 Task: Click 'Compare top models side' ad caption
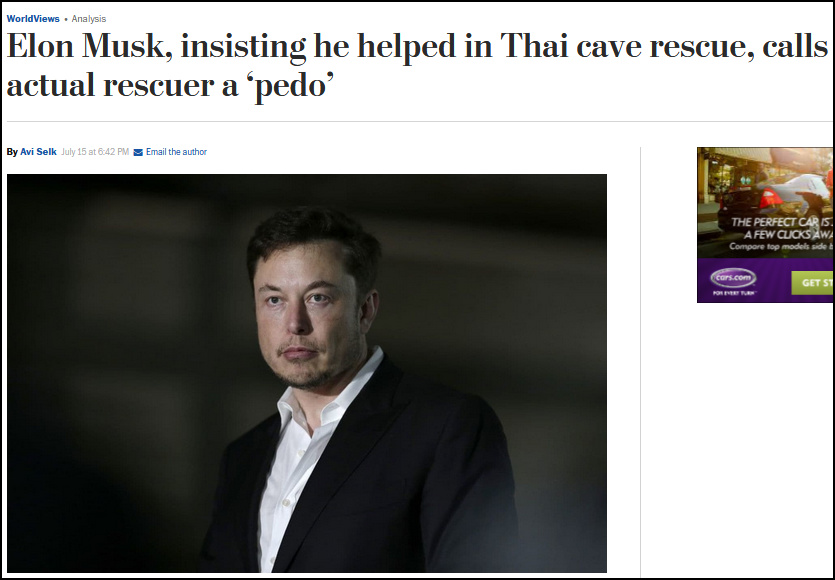(x=781, y=246)
